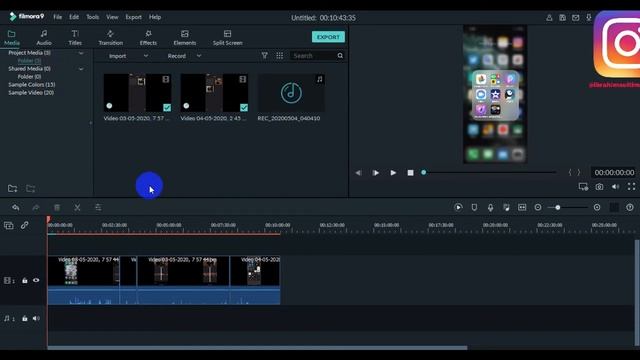Image resolution: width=640 pixels, height=360 pixels.
Task: Open the Transition tab
Action: click(x=111, y=38)
